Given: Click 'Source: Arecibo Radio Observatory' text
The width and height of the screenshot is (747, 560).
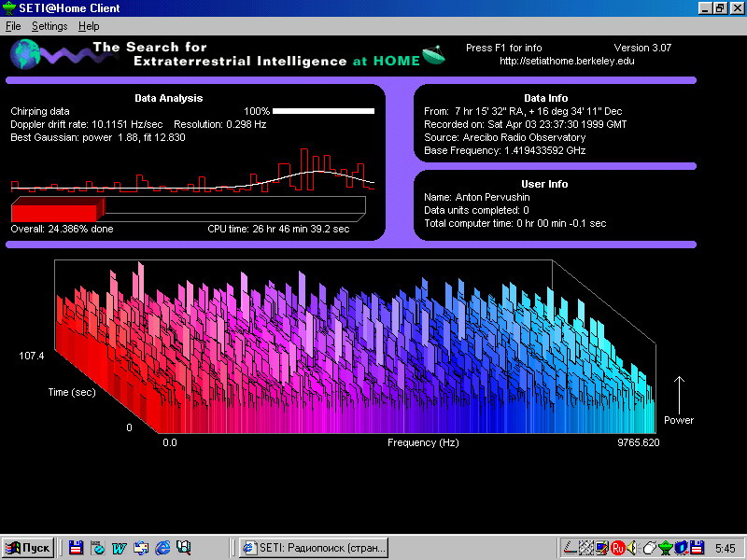Looking at the screenshot, I should click(x=504, y=137).
